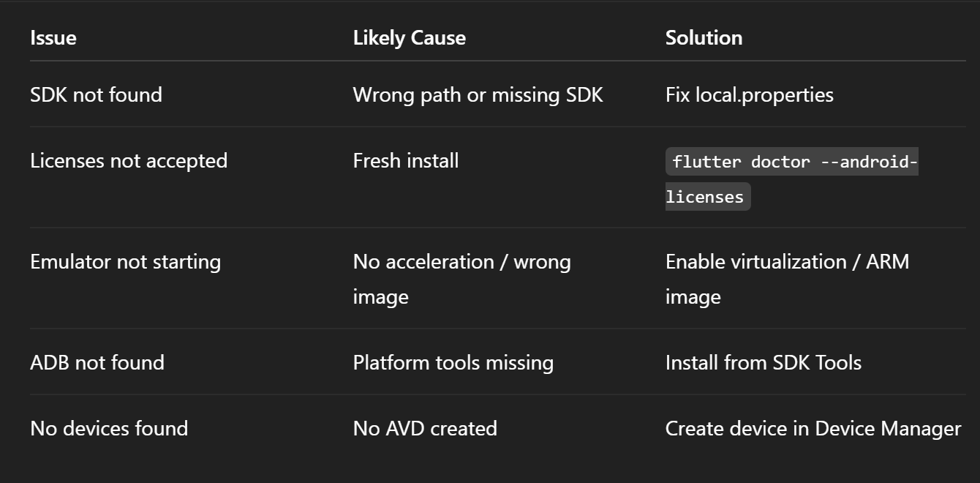The height and width of the screenshot is (483, 980).
Task: Select the 'Emulator not starting' issue cell
Action: pos(125,262)
